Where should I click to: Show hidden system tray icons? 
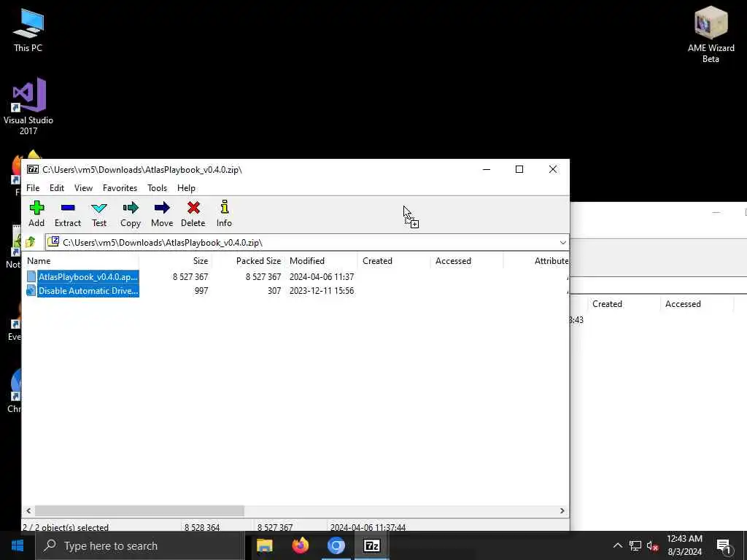617,545
